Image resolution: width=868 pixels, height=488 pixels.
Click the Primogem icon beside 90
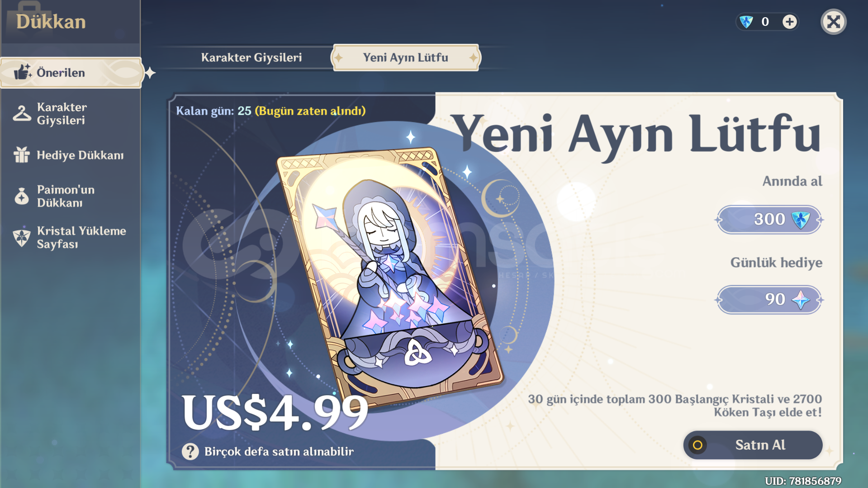(801, 300)
